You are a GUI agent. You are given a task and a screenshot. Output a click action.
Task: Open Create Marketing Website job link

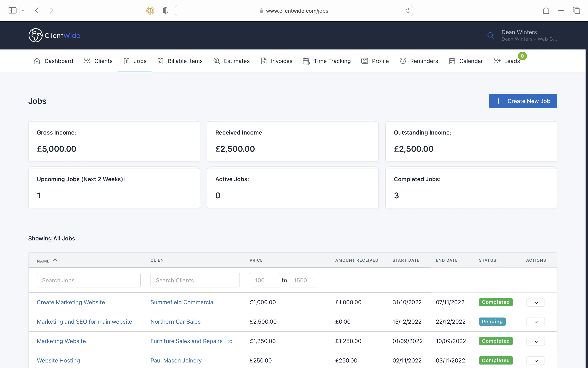click(x=71, y=302)
